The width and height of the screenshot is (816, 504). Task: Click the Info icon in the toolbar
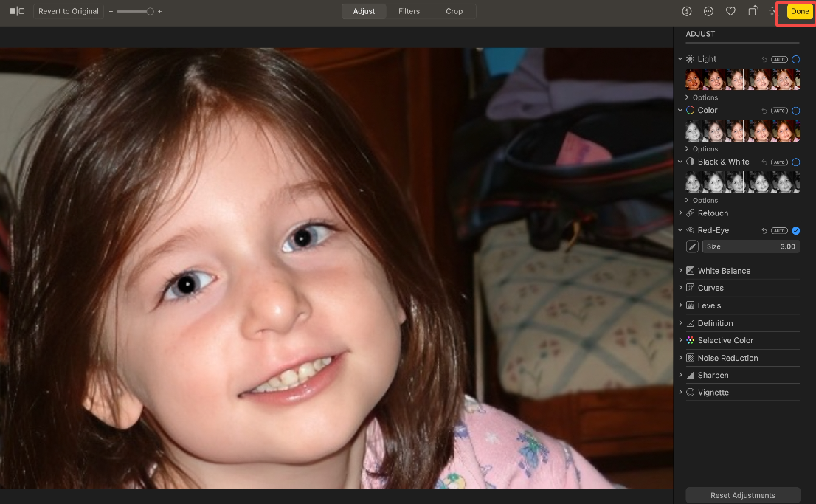point(686,11)
